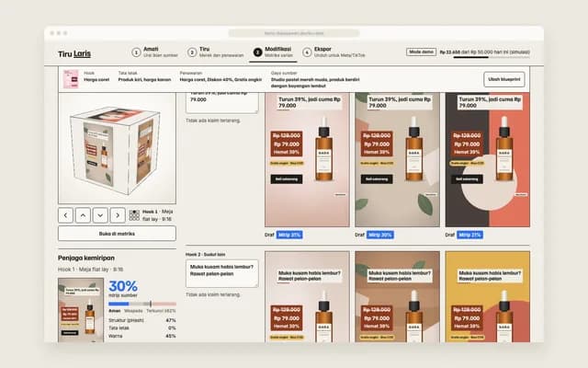Click the "Harga coret" hook value in blueprint bar
This screenshot has width=588, height=368.
(x=96, y=80)
